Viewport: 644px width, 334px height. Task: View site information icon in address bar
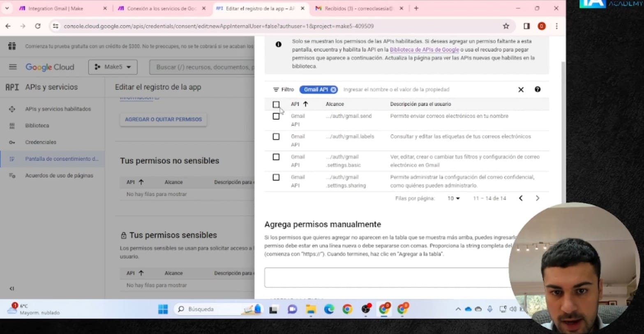(x=56, y=26)
